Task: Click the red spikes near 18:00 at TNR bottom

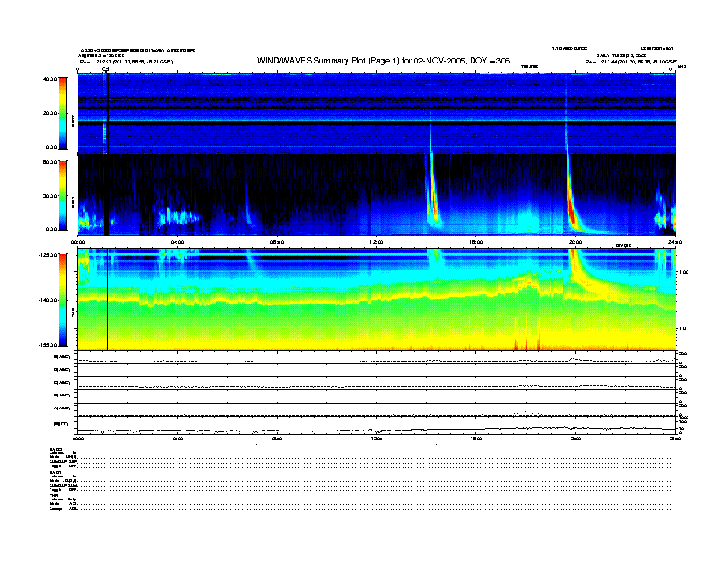Action: 527,343
